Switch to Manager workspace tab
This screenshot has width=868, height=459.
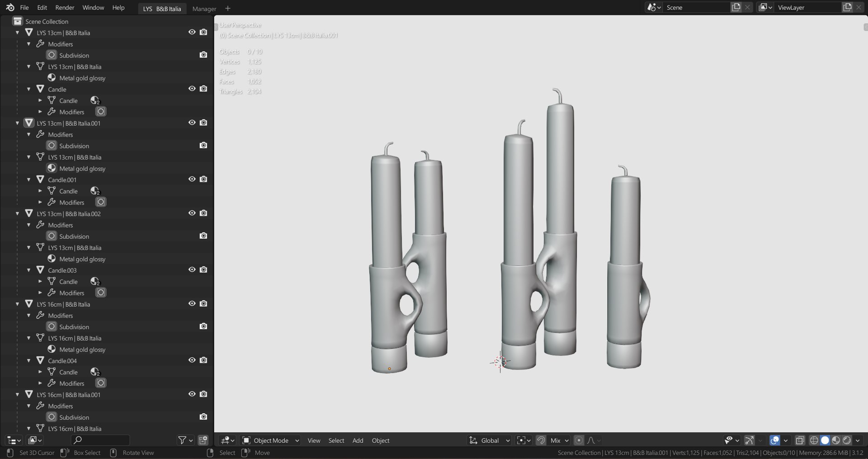pos(204,9)
